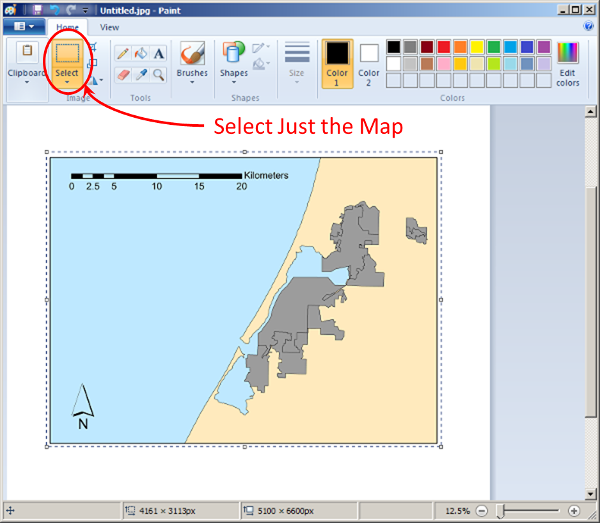Click the Magnifier tool
Screen dimensions: 600x523
pyautogui.click(x=158, y=74)
